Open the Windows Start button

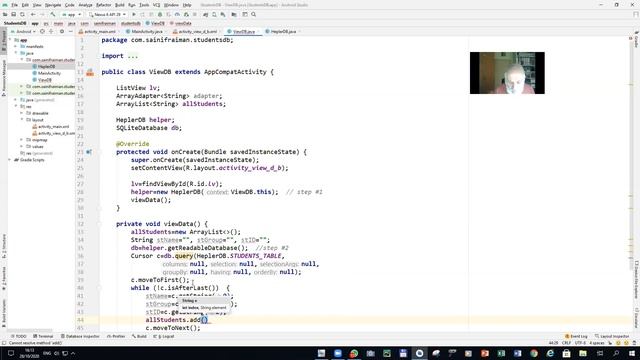coord(632,353)
